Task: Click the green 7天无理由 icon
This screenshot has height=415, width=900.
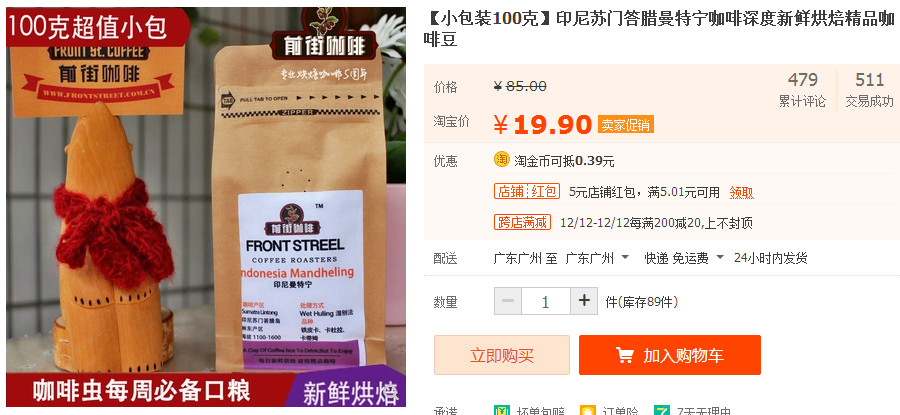Action: pos(662,411)
